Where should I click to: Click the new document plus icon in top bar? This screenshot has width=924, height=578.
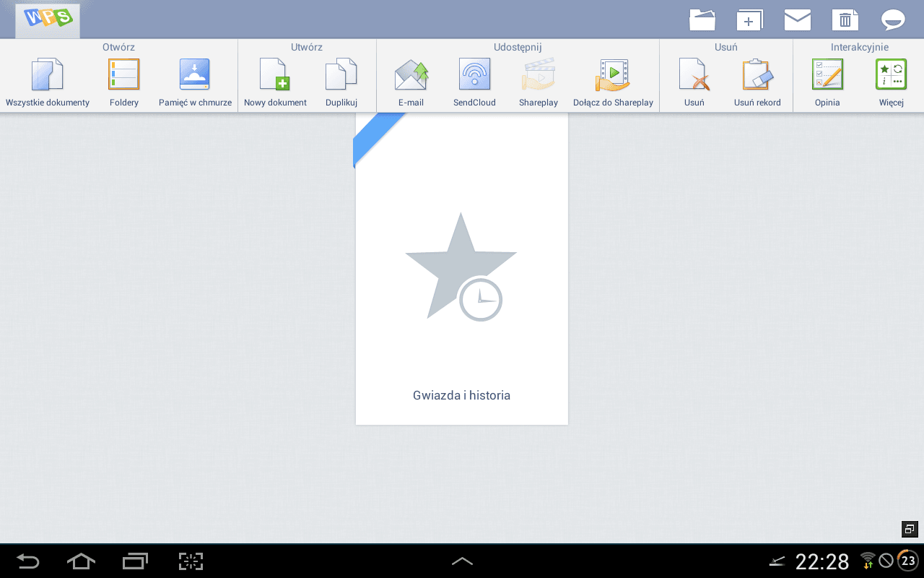click(750, 20)
